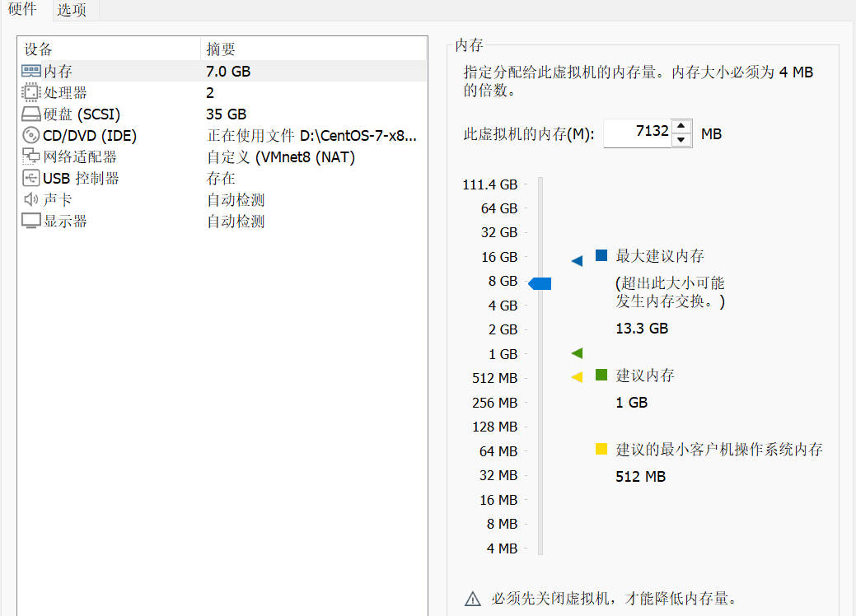
Task: Click the 4 MB scale label
Action: [x=502, y=548]
